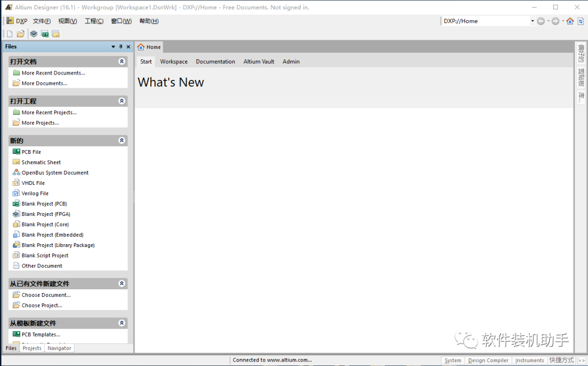Click the open device view toolbar icon
588x366 pixels.
pos(34,34)
